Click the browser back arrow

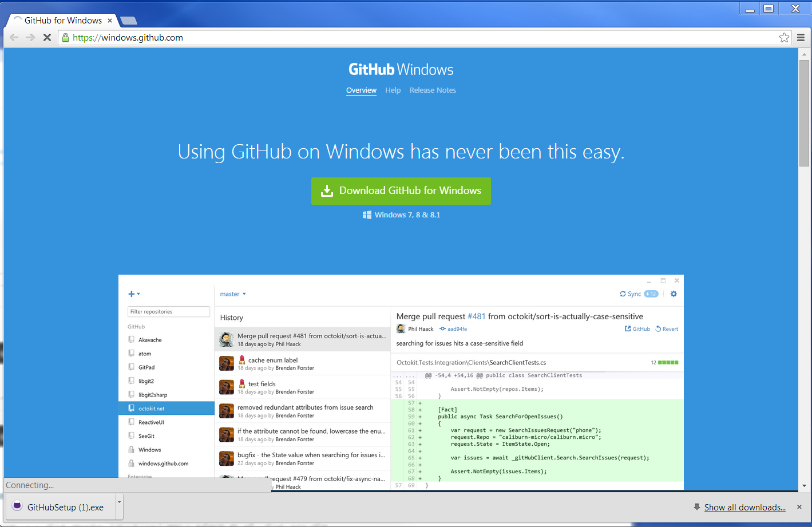click(14, 37)
